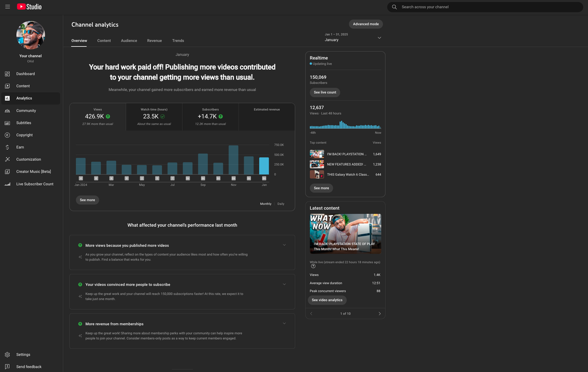This screenshot has height=372, width=588.
Task: Click the Community sidebar icon
Action: click(8, 111)
